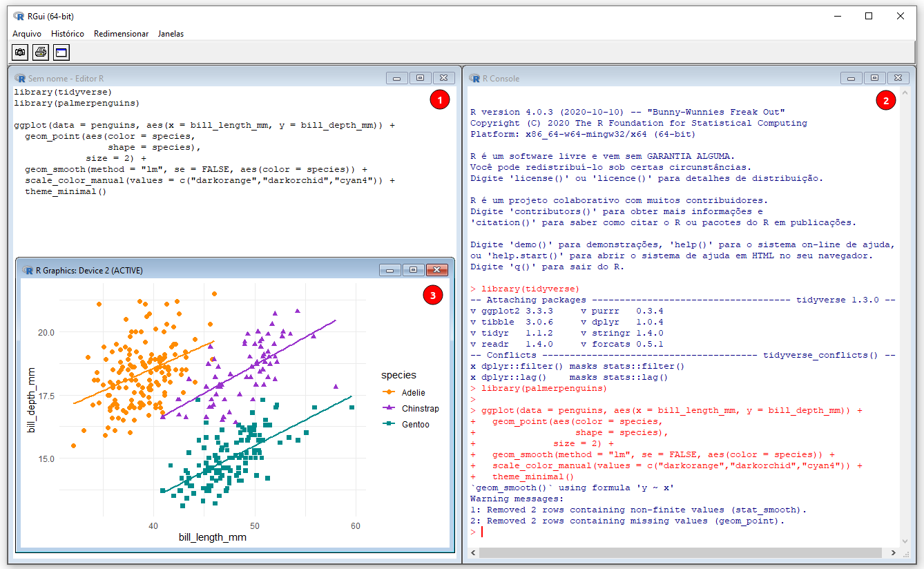The width and height of the screenshot is (924, 569).
Task: Open the Arquivo menu
Action: (27, 33)
